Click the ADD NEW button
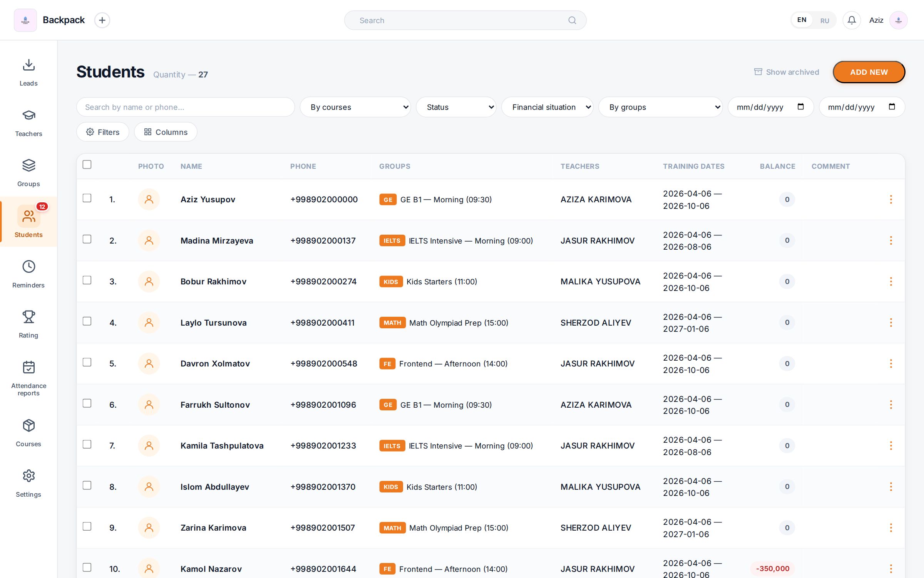Image resolution: width=924 pixels, height=578 pixels. pos(869,72)
